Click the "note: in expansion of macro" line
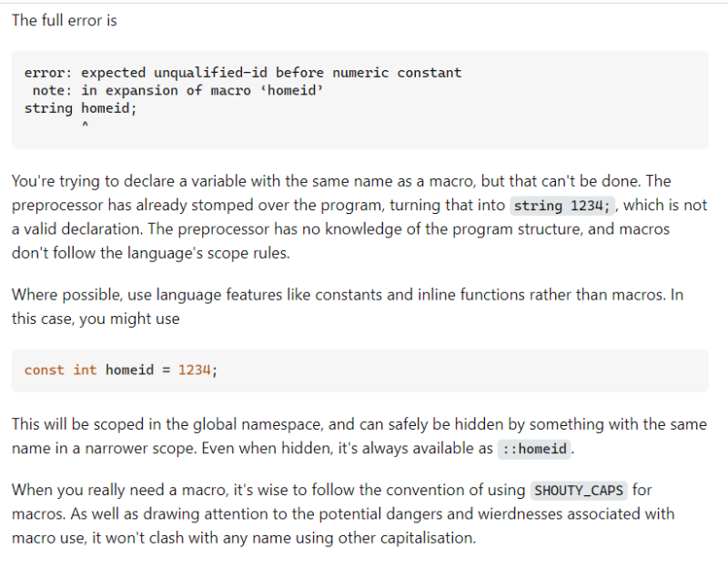Screen dimensions: 728x568 coord(177,90)
